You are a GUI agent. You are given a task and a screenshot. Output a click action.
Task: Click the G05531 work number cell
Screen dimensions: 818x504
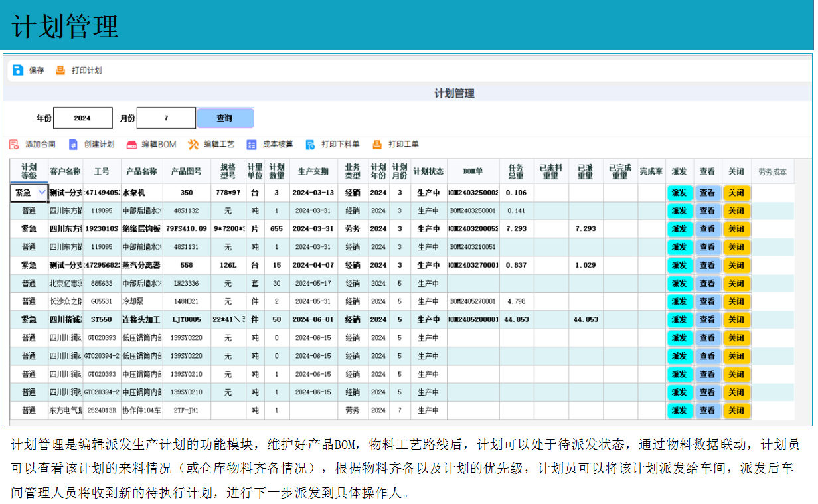point(102,301)
